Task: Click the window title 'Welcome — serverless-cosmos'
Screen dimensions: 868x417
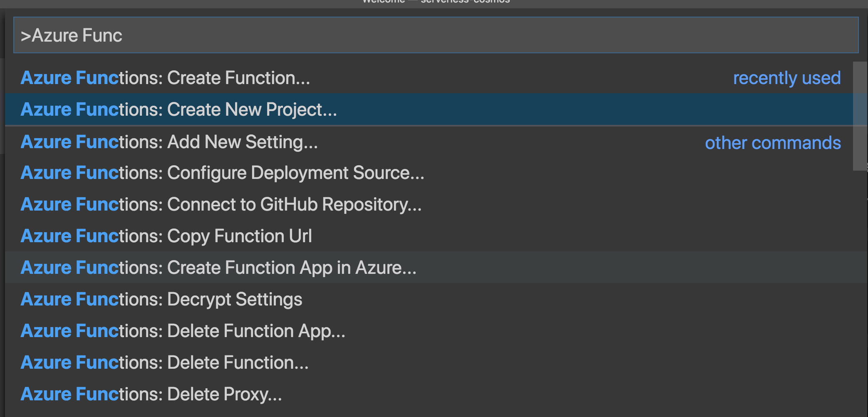Action: coord(435,2)
